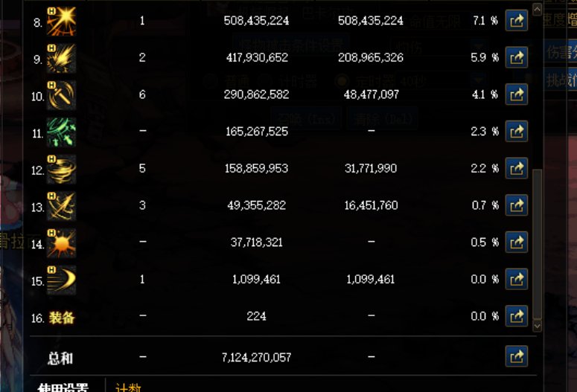The height and width of the screenshot is (392, 577).
Task: Click the row 9 lightning skill icon
Action: coord(61,57)
